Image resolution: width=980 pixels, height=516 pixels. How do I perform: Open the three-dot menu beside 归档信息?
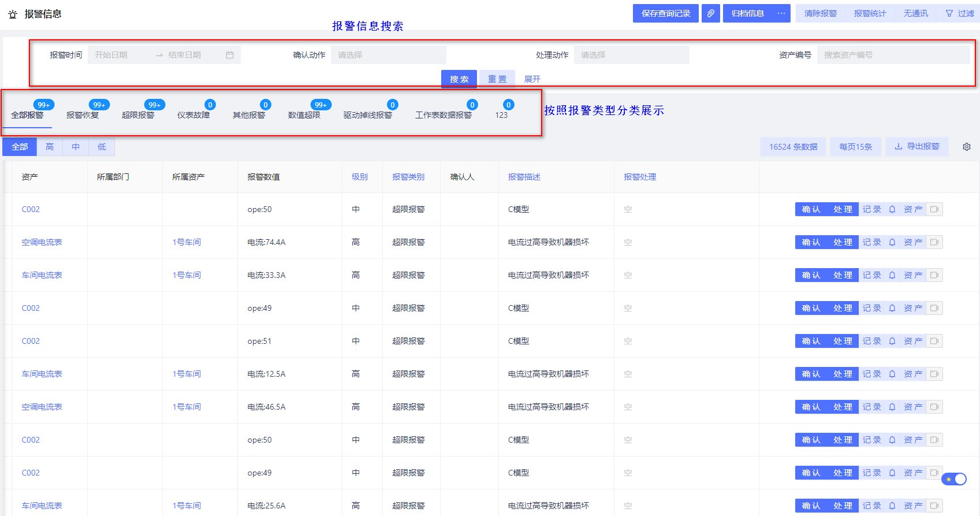click(x=781, y=13)
